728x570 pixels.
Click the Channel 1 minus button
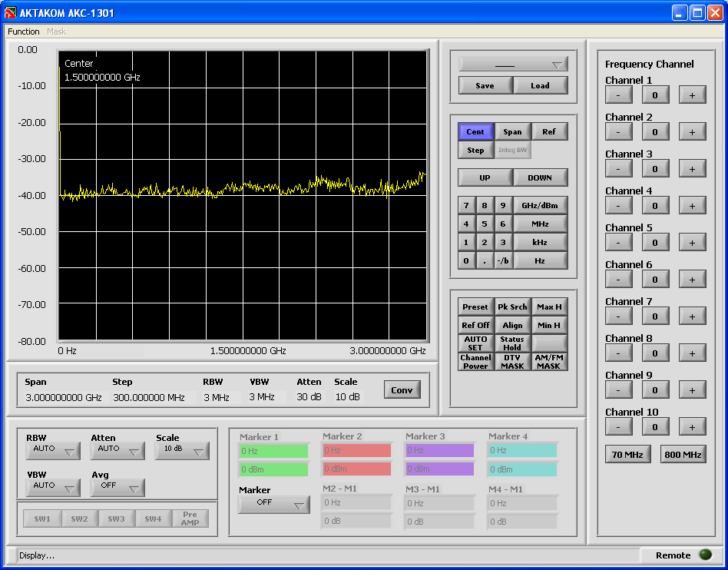tap(618, 94)
